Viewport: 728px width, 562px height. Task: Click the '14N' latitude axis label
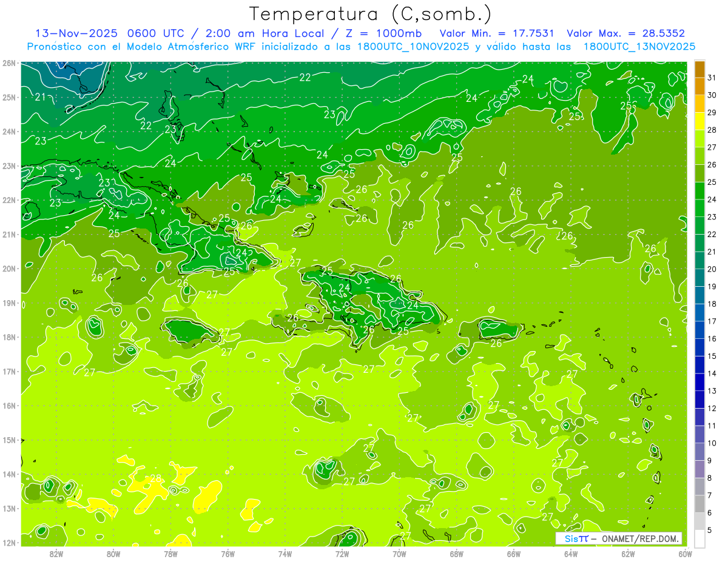coord(9,474)
